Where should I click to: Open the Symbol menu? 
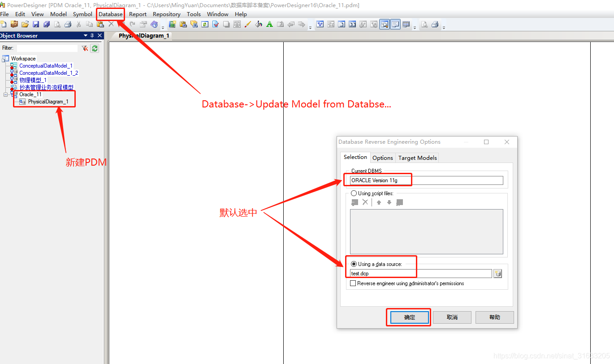[82, 14]
